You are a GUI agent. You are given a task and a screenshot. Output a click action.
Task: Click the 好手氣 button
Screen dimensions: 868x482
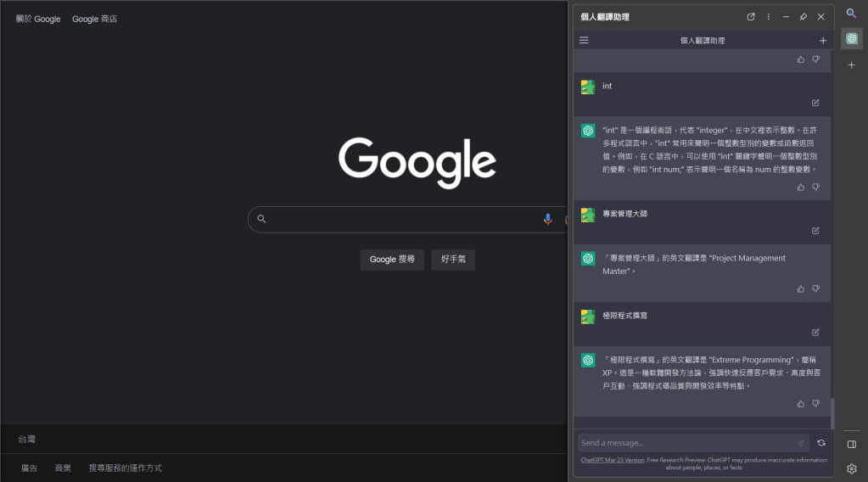453,260
